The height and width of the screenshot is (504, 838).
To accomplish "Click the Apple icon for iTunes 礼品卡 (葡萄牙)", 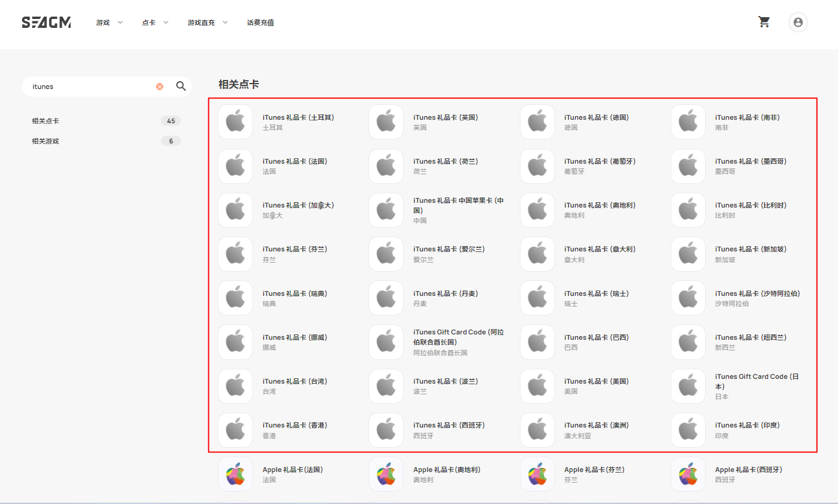I will click(x=538, y=166).
